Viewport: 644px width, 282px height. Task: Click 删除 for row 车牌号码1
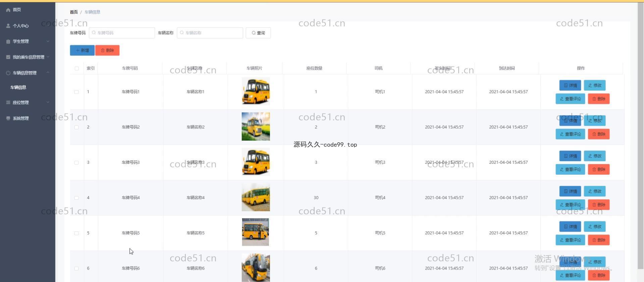599,99
